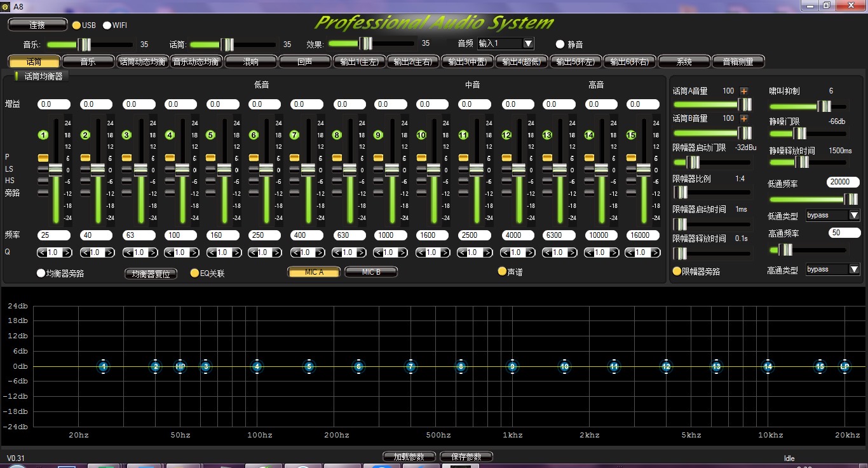Set band 1 filter type to LS

pyautogui.click(x=43, y=169)
